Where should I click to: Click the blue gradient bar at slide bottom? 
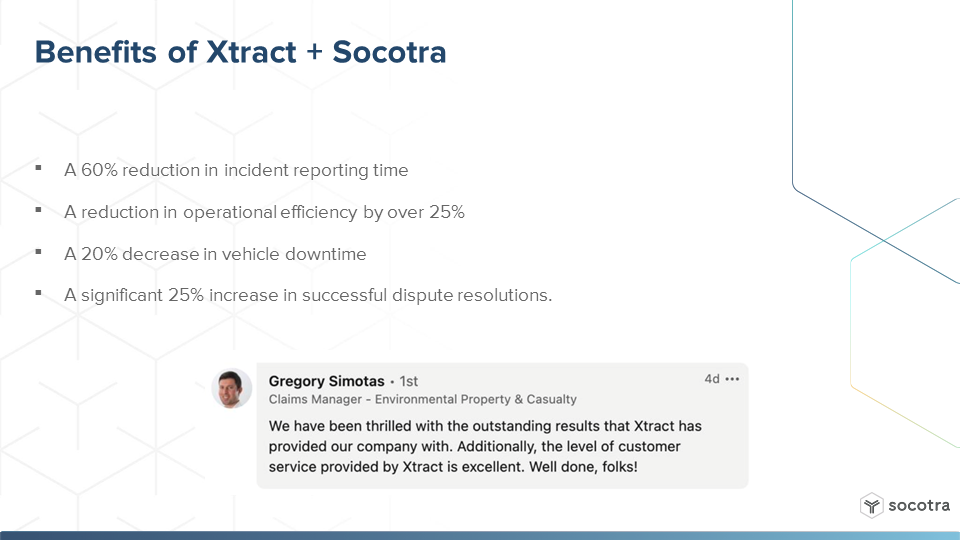[480, 536]
